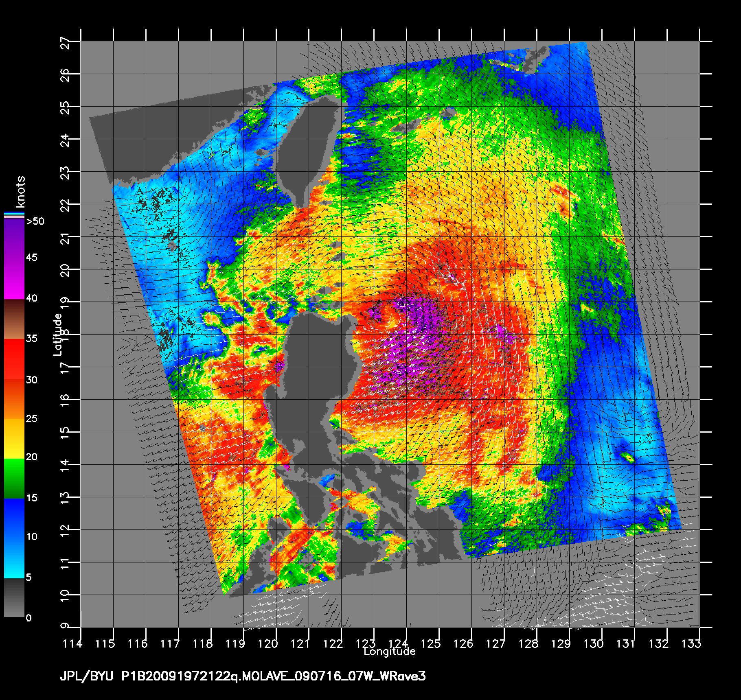Click the latitude tick label '25'

point(65,108)
